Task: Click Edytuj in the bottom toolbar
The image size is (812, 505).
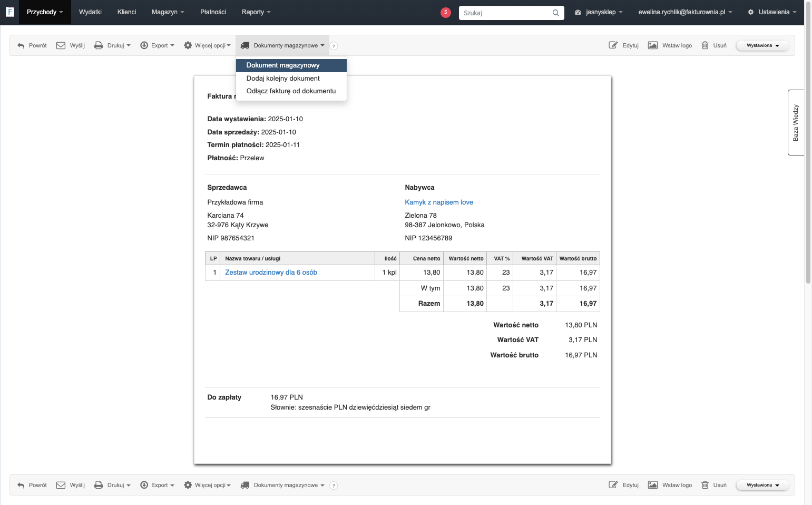Action: [624, 485]
